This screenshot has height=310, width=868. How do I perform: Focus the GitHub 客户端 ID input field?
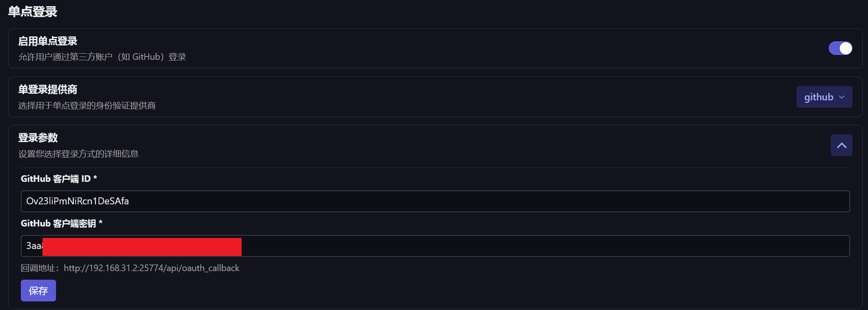[491, 201]
